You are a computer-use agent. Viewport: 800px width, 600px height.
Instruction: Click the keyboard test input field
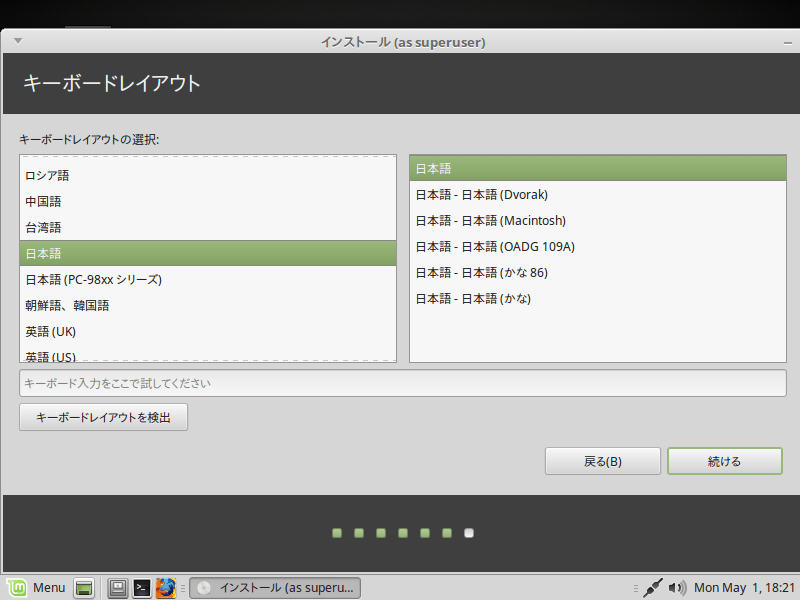click(x=403, y=383)
